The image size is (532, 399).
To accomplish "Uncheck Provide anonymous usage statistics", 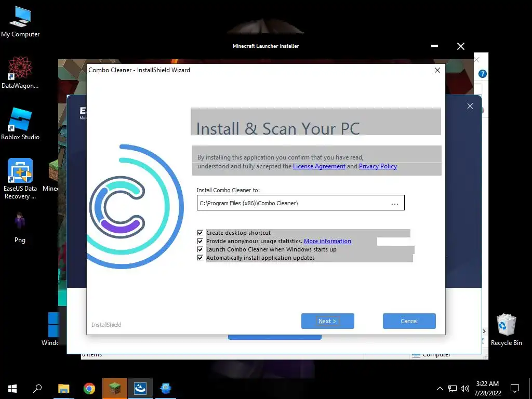I will [x=200, y=241].
